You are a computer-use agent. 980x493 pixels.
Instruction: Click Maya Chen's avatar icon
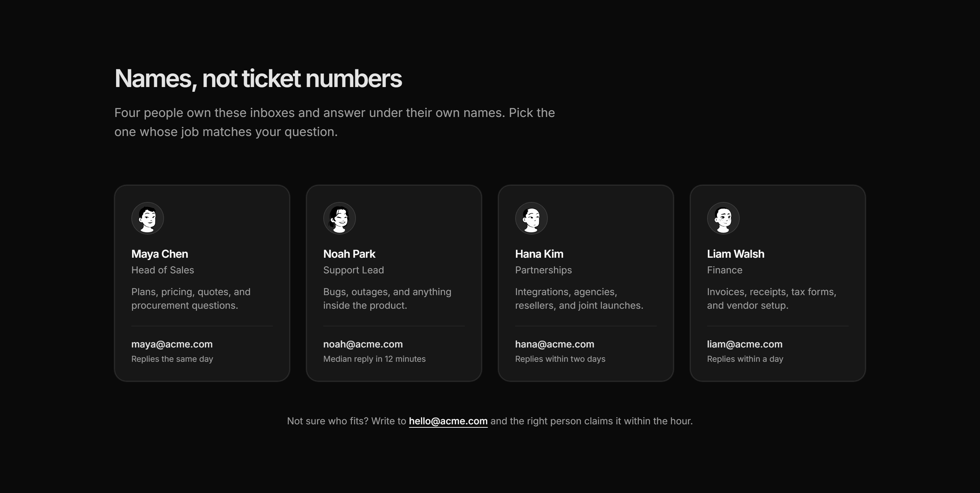click(x=148, y=218)
